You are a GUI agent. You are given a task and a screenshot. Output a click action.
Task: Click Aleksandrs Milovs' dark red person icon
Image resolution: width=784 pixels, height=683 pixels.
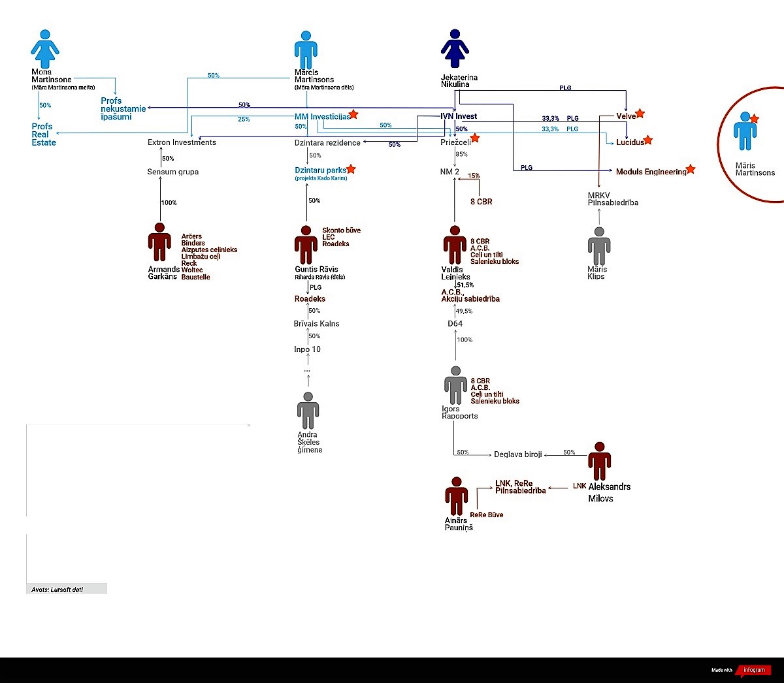pos(599,461)
